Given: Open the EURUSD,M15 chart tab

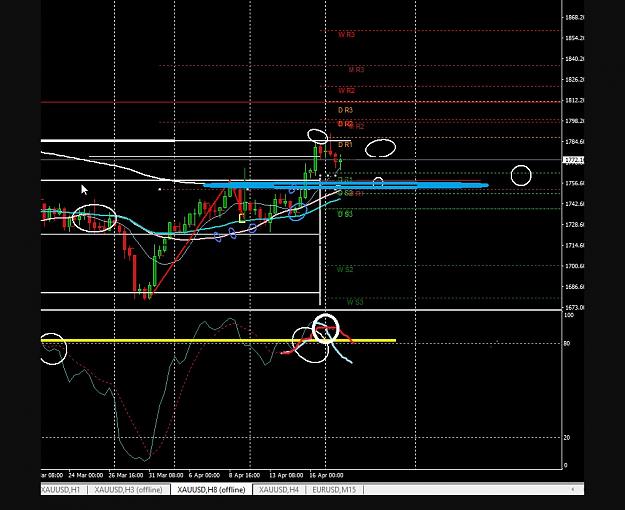Looking at the screenshot, I should point(334,489).
